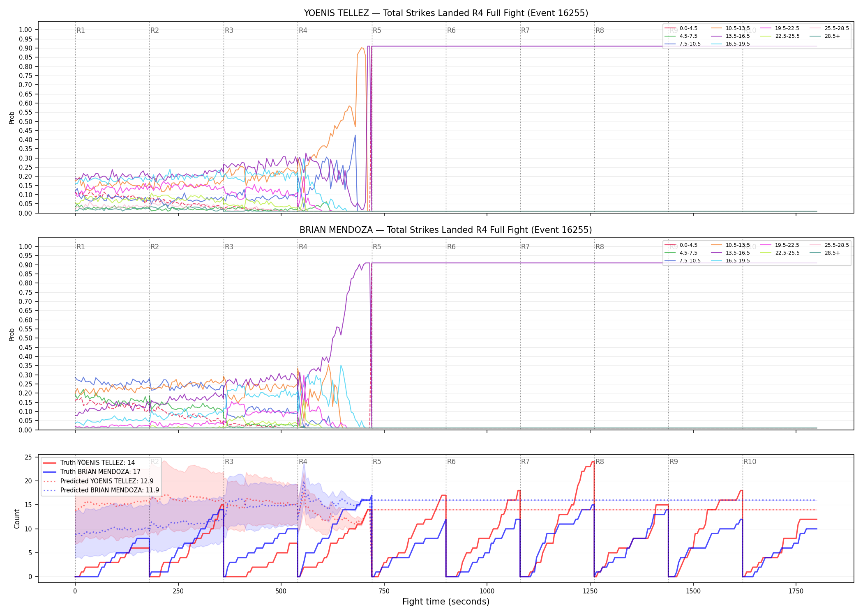The image size is (863, 616).
Task: Click R2 round marker in Tellez chart
Action: click(155, 30)
